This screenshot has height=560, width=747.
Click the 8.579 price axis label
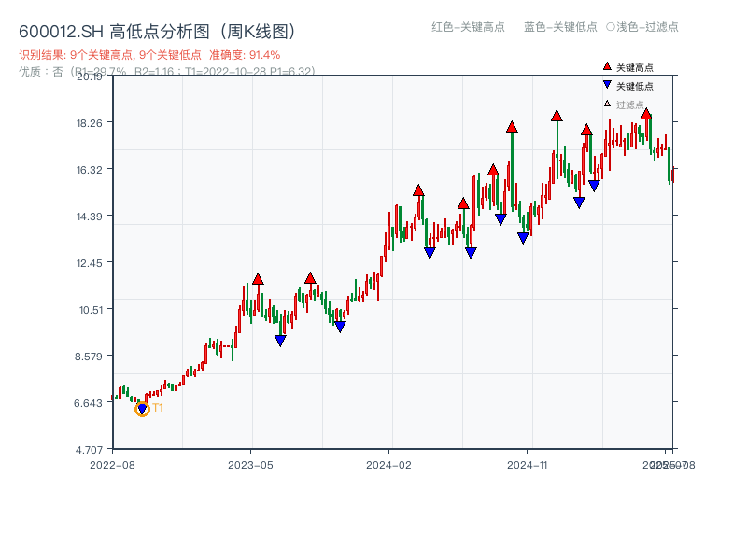coord(88,357)
